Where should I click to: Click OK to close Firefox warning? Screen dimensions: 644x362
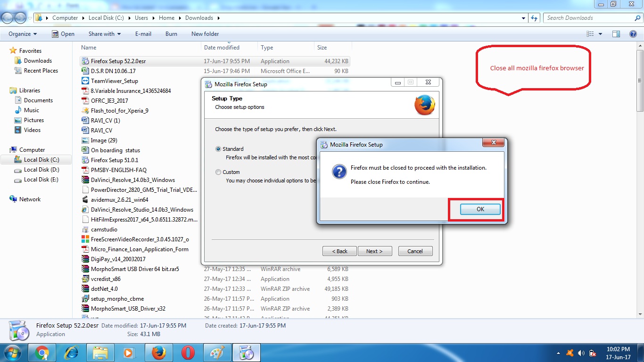[x=479, y=209]
